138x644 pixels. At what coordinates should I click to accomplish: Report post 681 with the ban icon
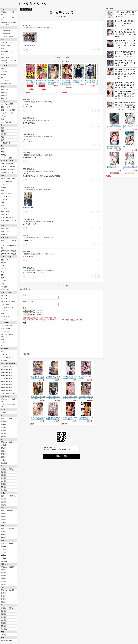99,212
